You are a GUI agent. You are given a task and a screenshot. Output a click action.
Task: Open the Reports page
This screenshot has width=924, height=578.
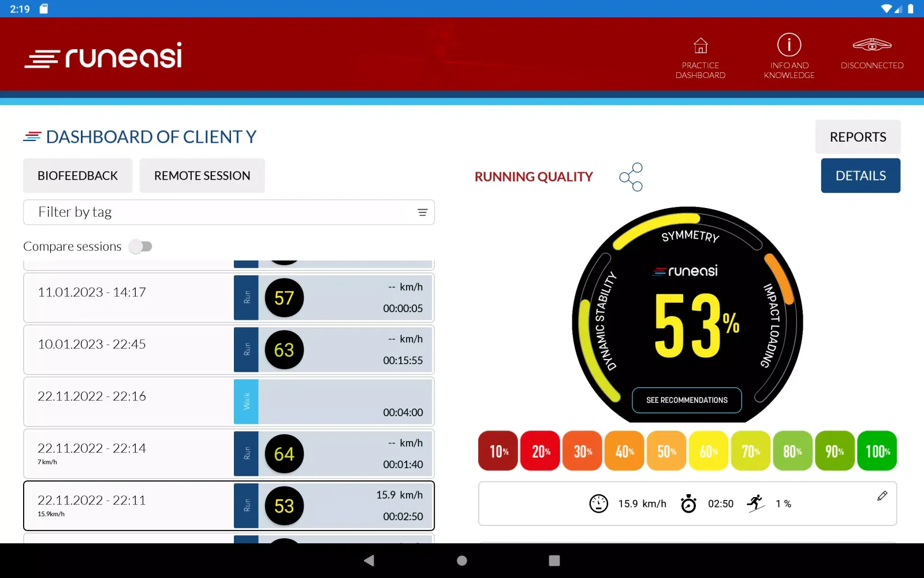pos(858,137)
